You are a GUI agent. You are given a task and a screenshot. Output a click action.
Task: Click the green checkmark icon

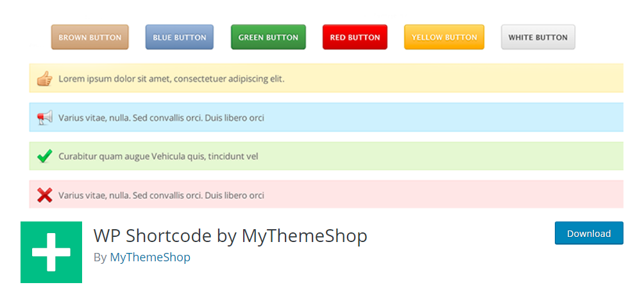pyautogui.click(x=45, y=156)
